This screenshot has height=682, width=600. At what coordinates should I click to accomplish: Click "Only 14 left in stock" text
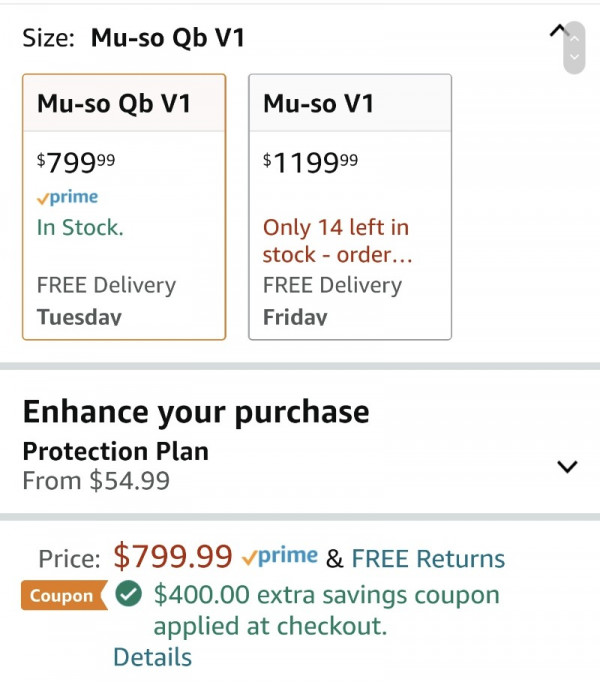point(337,241)
